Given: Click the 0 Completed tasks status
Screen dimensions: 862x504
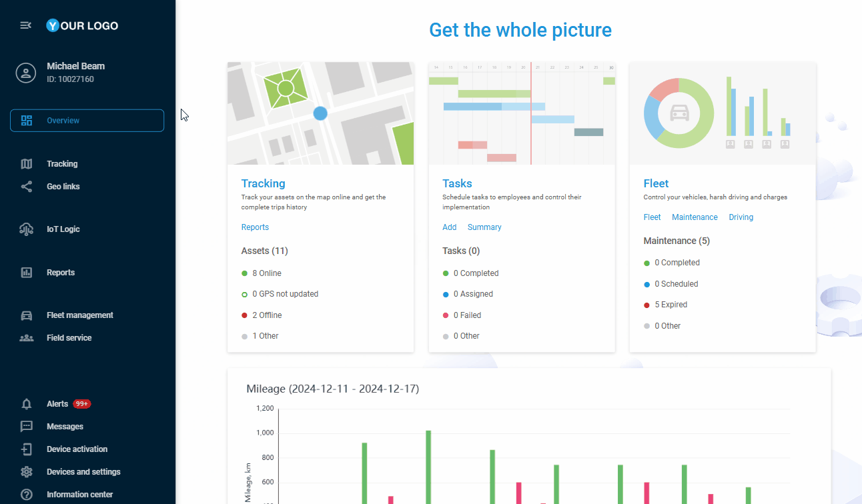Looking at the screenshot, I should point(471,273).
